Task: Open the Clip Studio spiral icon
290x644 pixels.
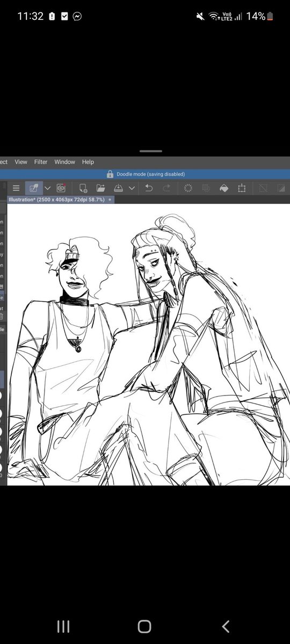Action: tap(61, 188)
